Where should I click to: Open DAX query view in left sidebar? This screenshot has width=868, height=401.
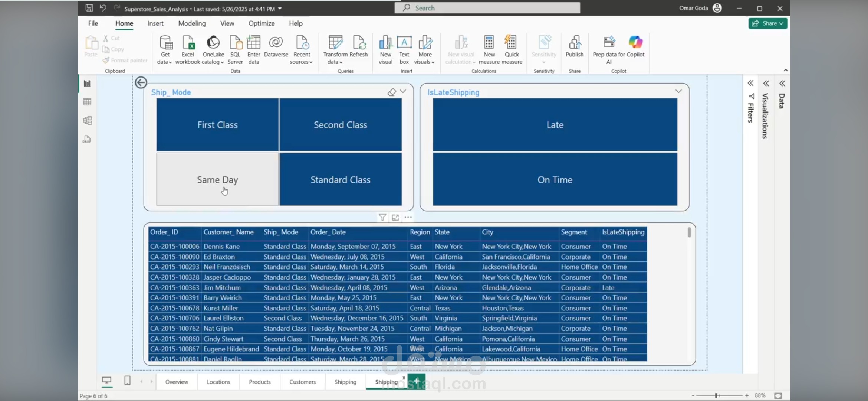pyautogui.click(x=87, y=139)
